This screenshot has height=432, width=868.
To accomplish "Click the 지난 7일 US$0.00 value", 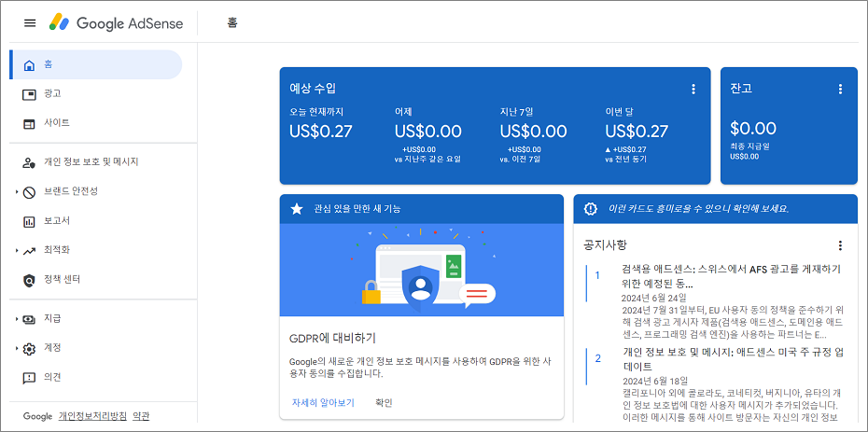I will coord(534,132).
